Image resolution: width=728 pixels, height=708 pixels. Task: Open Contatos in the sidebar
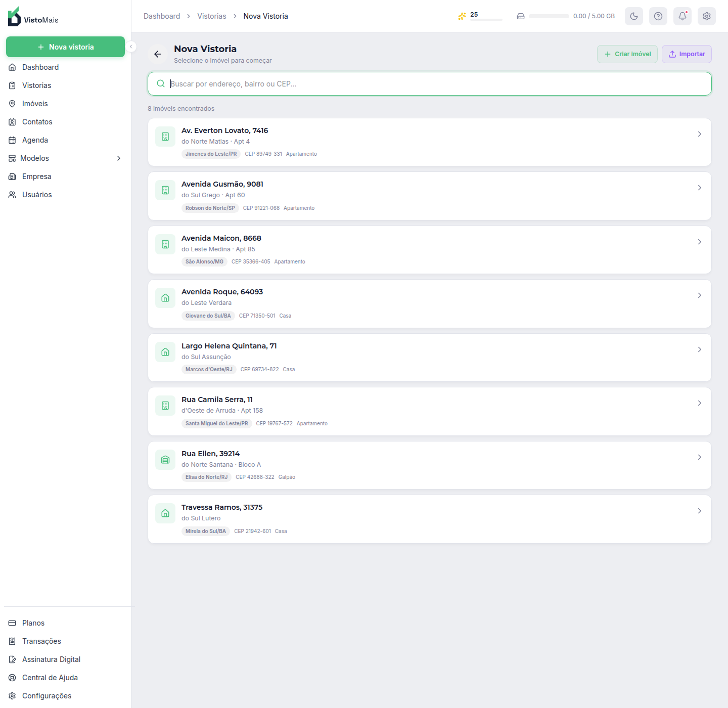[66, 122]
